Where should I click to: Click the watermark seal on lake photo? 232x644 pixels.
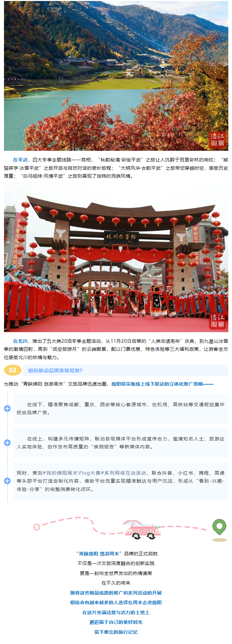[218, 139]
